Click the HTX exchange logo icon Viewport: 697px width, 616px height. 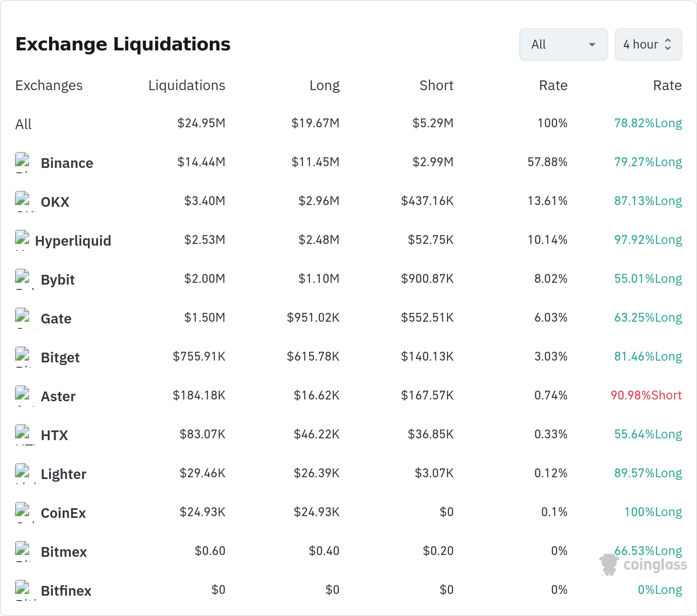[22, 434]
